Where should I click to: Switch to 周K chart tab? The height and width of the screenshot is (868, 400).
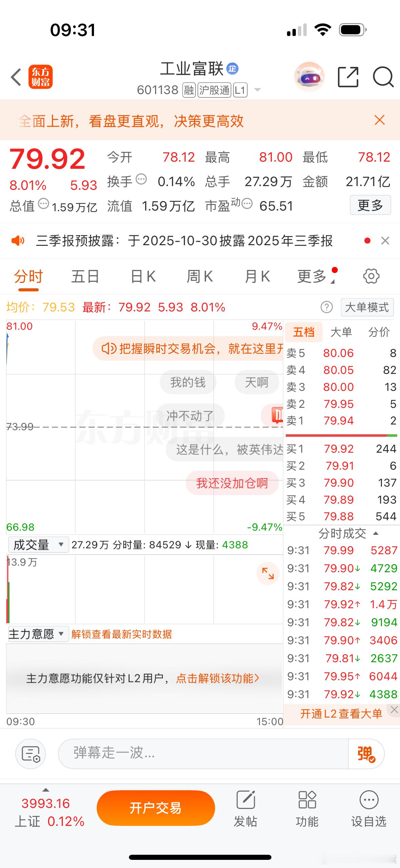pos(200,276)
